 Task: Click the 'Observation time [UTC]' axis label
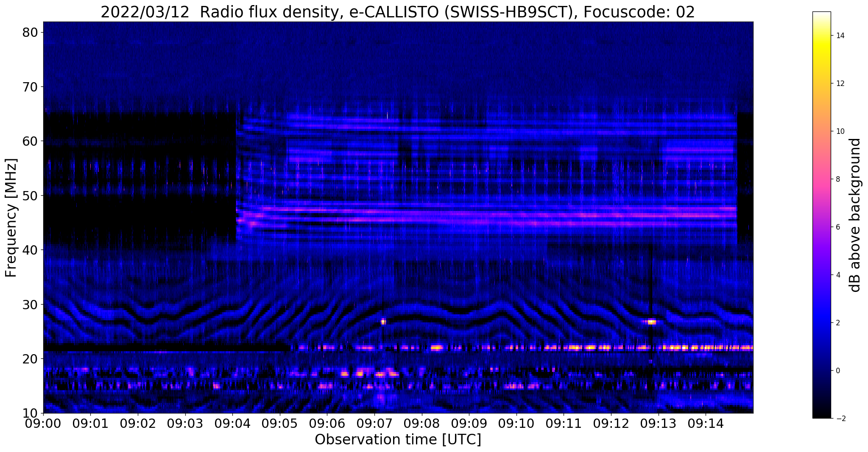click(398, 440)
